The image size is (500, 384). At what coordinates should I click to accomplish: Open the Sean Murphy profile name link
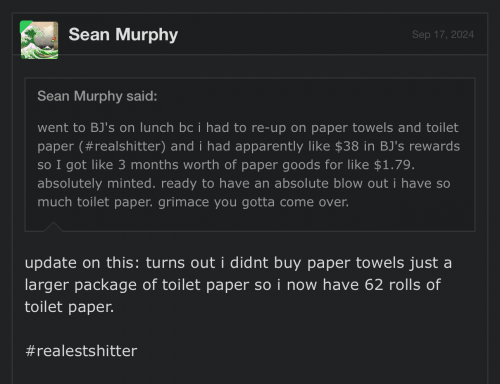coord(123,35)
